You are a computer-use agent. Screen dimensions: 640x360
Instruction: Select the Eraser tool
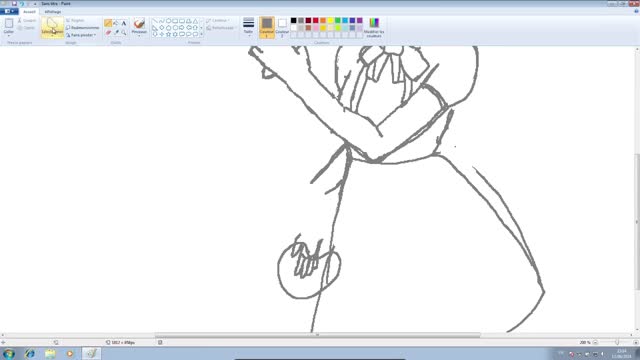point(108,32)
